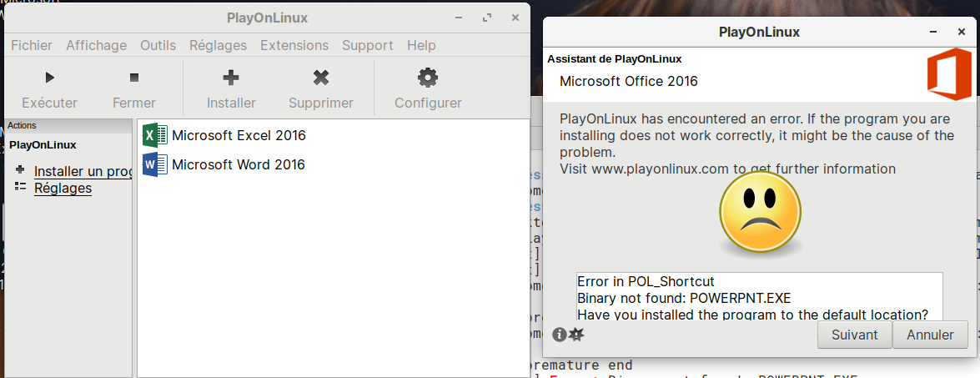Screen dimensions: 980x378
Task: Open the Extensions menu
Action: pos(294,45)
